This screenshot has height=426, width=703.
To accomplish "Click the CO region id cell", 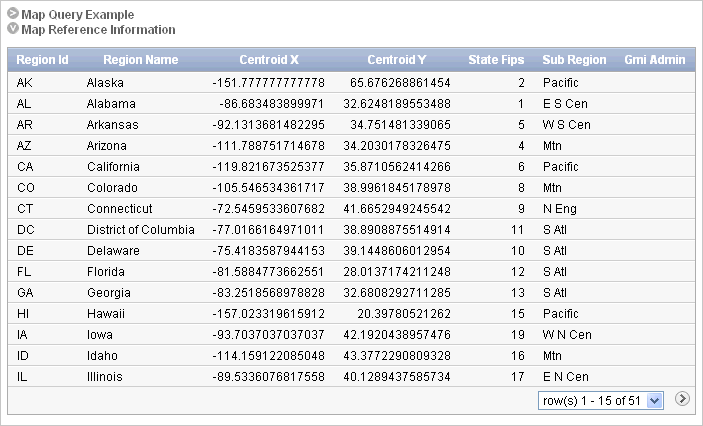I will (x=26, y=187).
